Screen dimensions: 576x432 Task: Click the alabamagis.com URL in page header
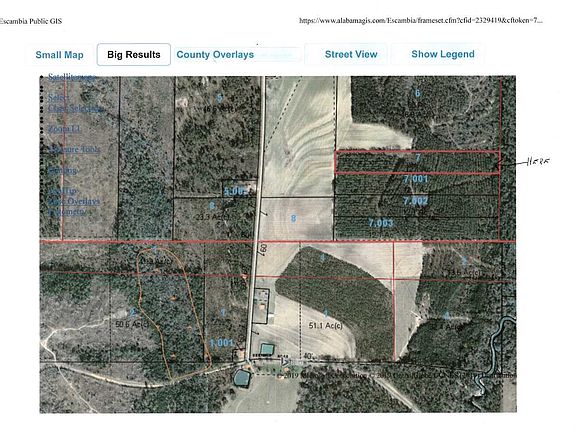(x=421, y=21)
